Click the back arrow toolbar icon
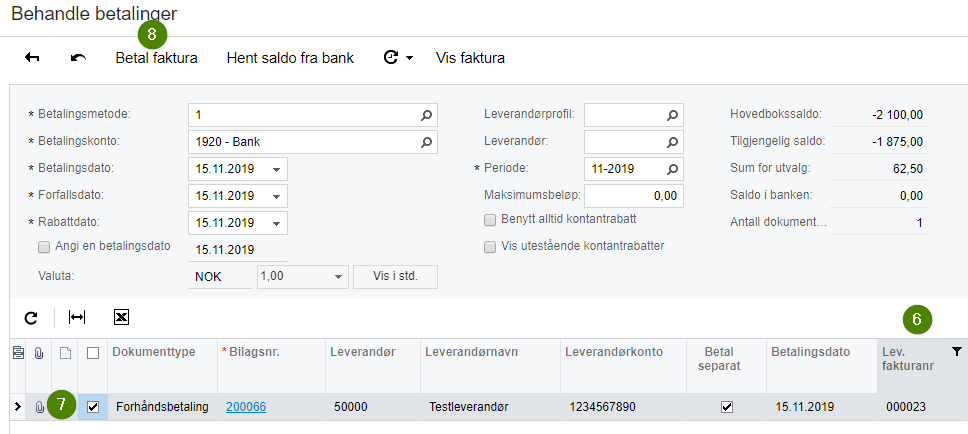968x434 pixels. [x=32, y=58]
